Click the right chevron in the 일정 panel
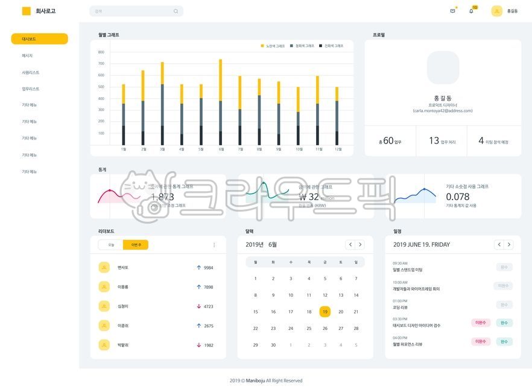532x392 pixels. tap(508, 244)
